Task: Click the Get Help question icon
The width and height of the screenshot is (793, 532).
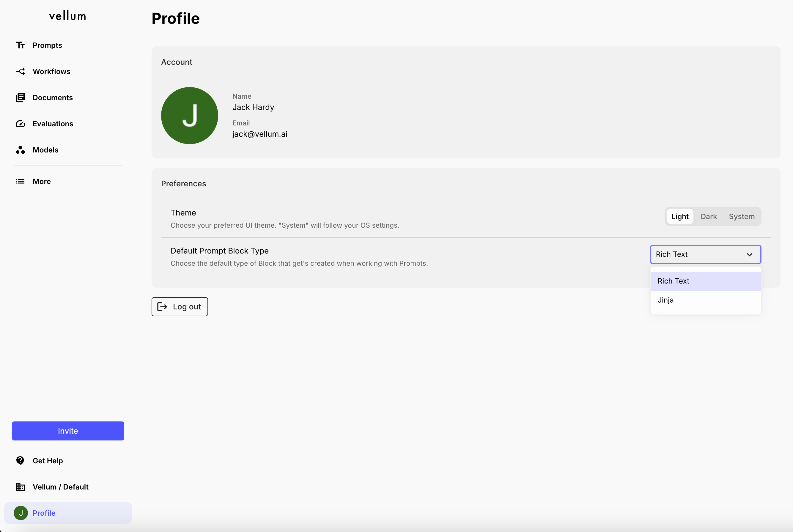Action: (20, 460)
